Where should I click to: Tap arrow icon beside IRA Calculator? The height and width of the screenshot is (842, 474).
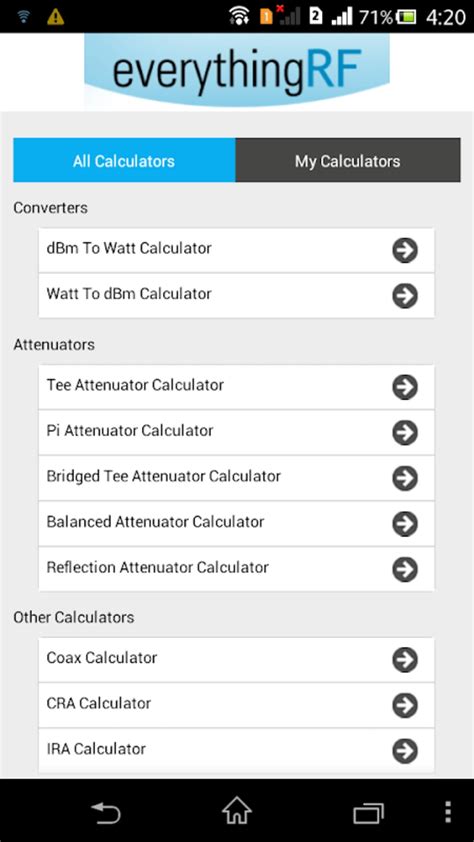[405, 751]
